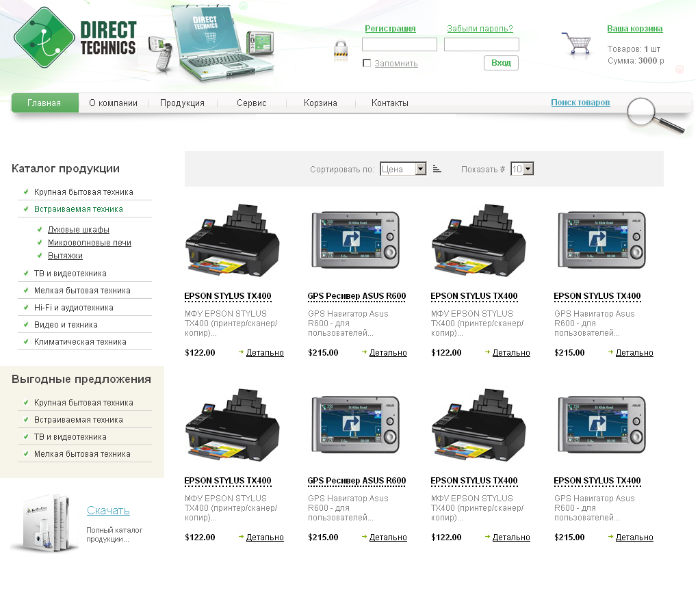Tick the Запомнить checkbox

367,64
